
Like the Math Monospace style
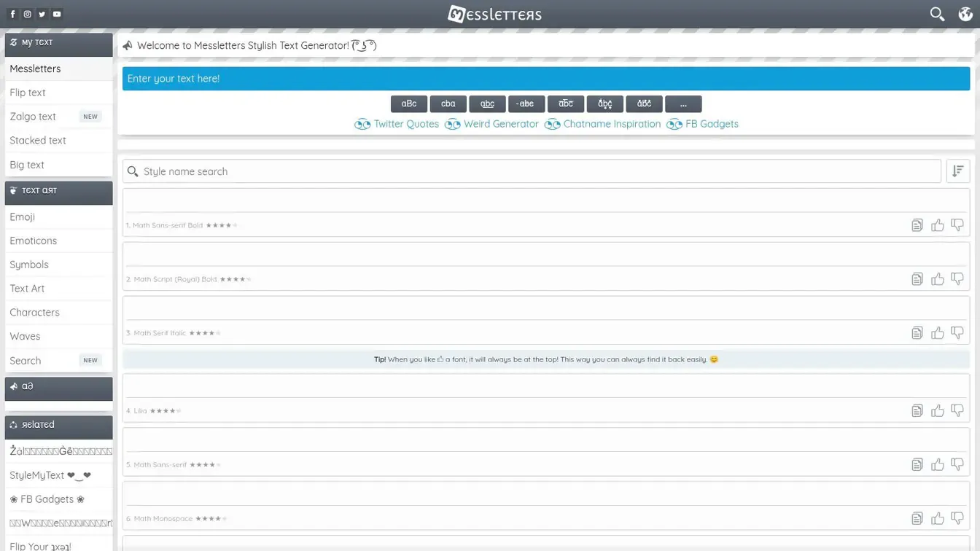click(937, 519)
